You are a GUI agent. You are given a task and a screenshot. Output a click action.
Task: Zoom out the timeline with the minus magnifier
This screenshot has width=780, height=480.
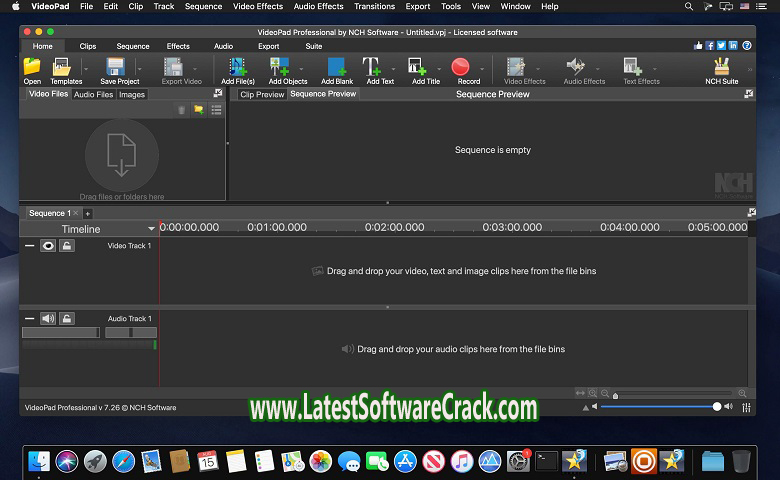(605, 393)
